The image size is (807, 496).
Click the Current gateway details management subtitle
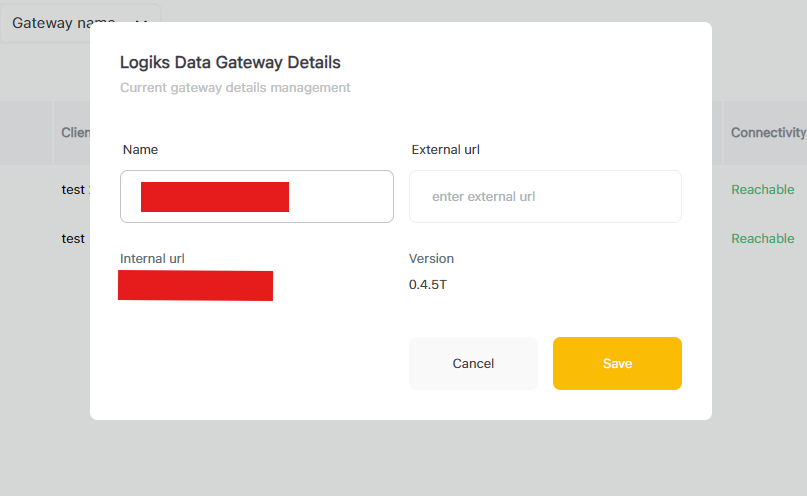pos(235,87)
